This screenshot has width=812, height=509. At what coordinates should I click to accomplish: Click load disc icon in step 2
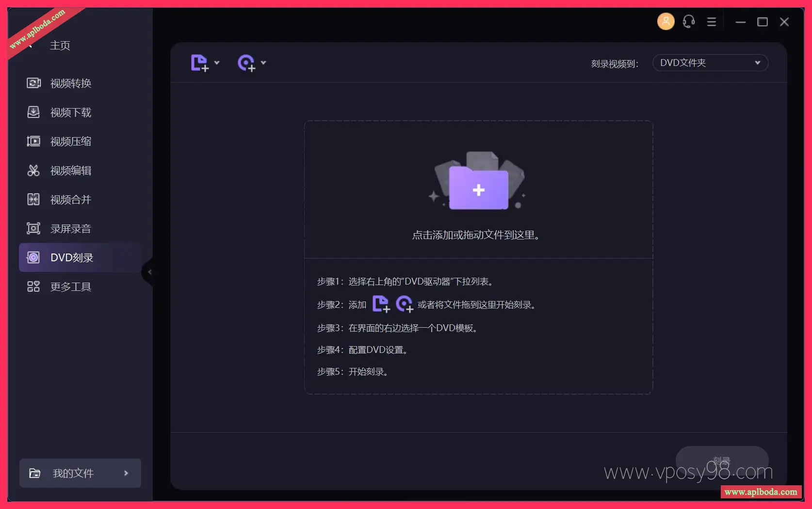point(404,304)
